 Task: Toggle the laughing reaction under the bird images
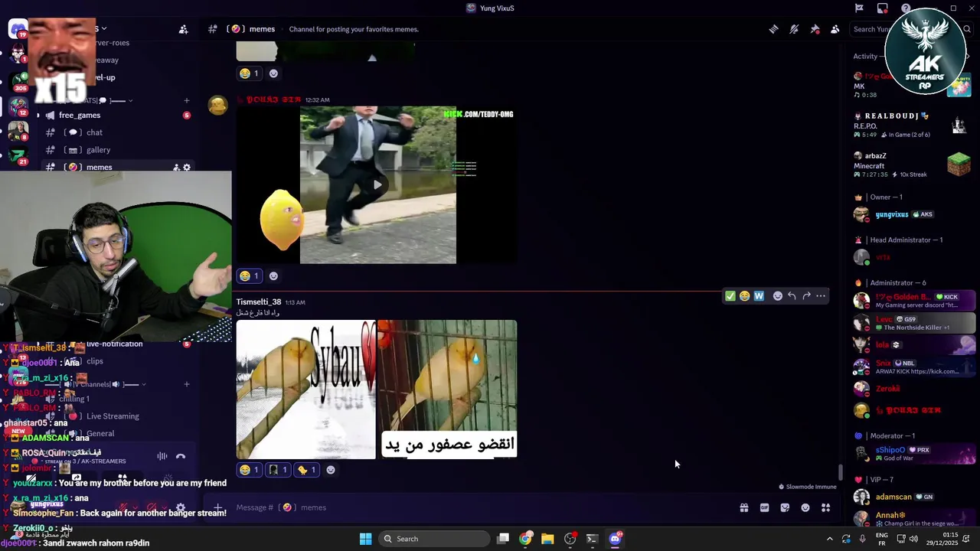click(250, 470)
